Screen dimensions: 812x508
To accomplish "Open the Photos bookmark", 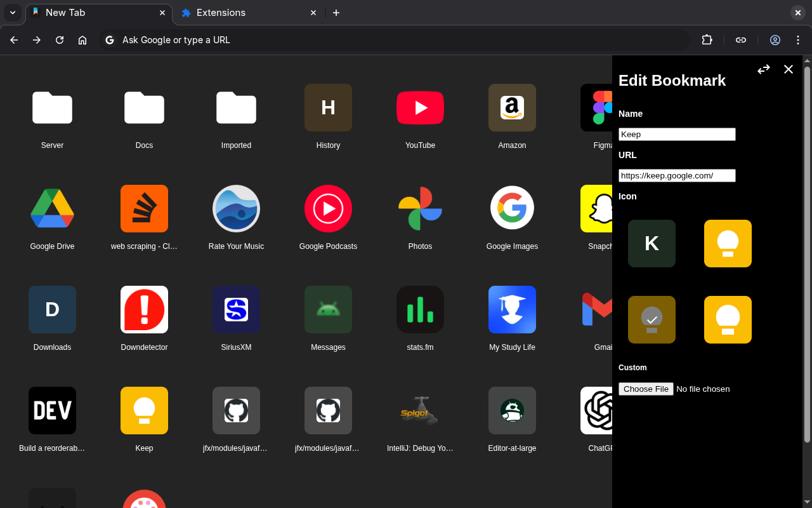I will click(x=420, y=209).
